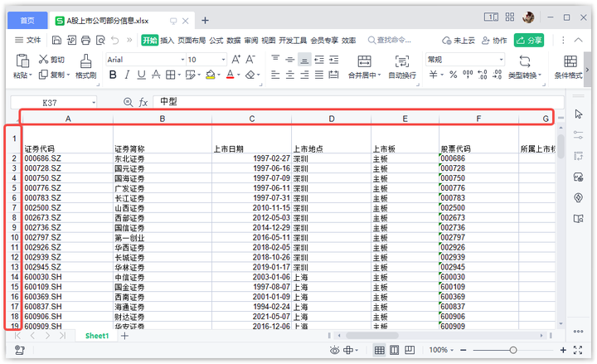The width and height of the screenshot is (597, 364).
Task: Apply percent style
Action: (453, 75)
